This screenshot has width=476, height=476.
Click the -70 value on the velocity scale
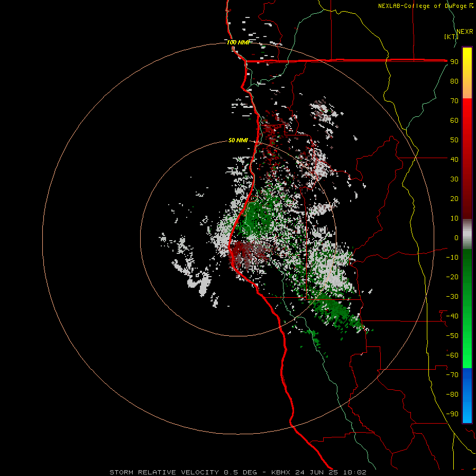coord(452,375)
